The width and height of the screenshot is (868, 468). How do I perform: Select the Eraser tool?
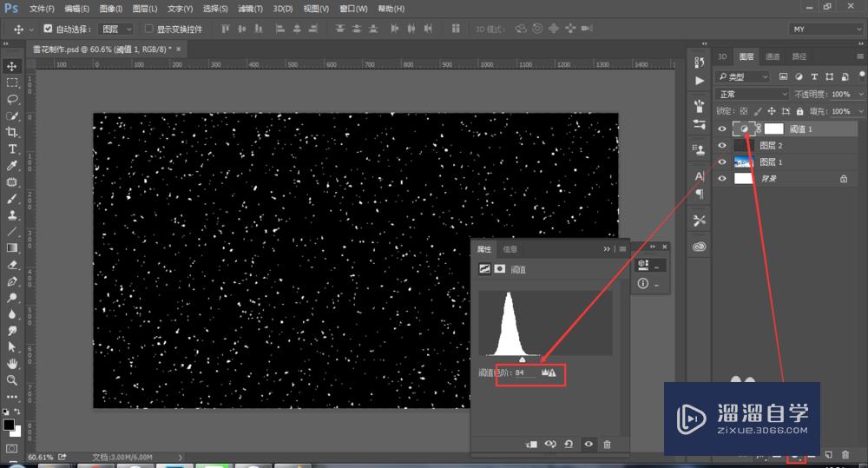click(x=11, y=265)
